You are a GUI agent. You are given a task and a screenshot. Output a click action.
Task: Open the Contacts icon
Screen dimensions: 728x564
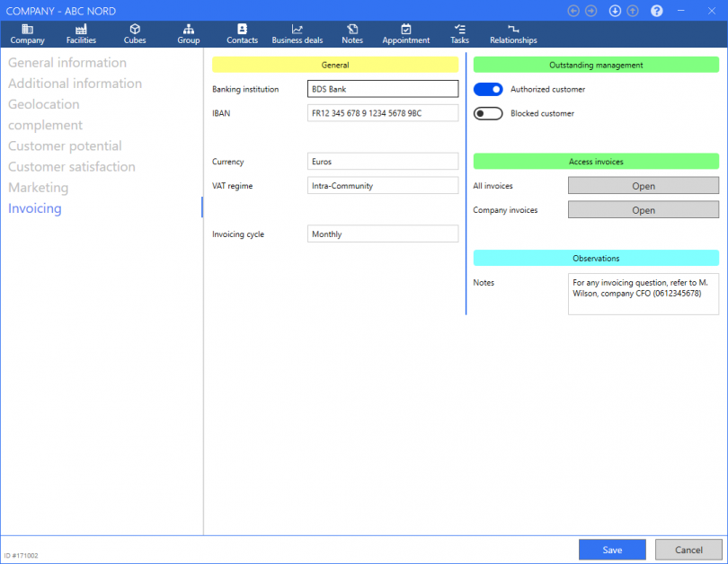(242, 30)
